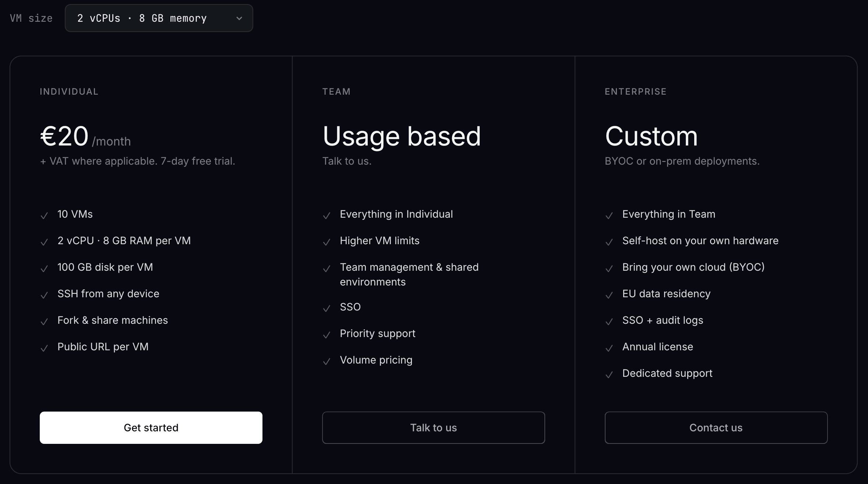This screenshot has height=484, width=868.
Task: Click 'Priority support' text
Action: (377, 333)
